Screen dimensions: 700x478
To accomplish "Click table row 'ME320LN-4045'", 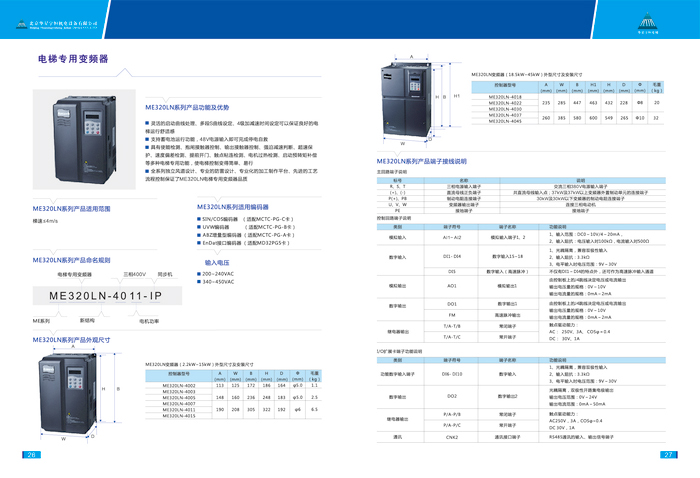I will pos(505,121).
